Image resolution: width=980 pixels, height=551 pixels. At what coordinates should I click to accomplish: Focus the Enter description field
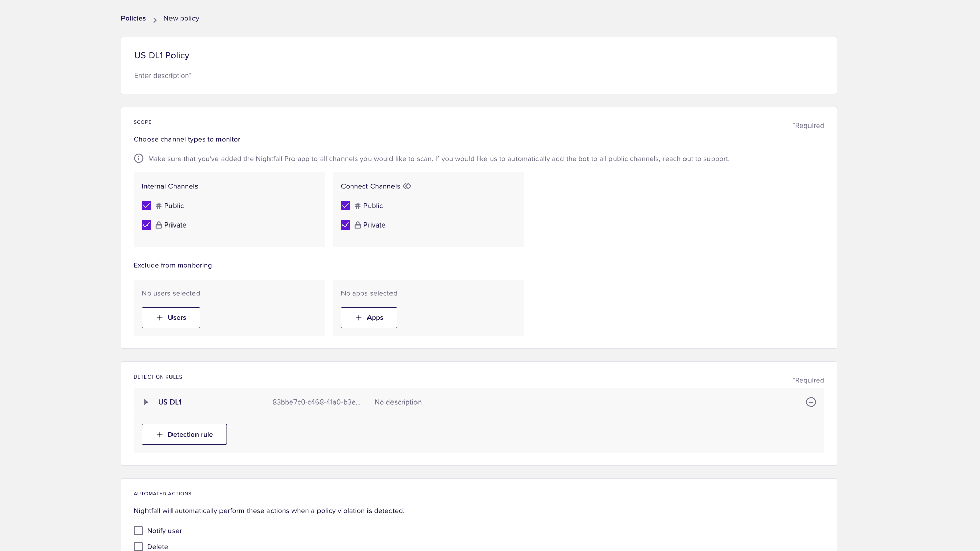[x=163, y=76]
